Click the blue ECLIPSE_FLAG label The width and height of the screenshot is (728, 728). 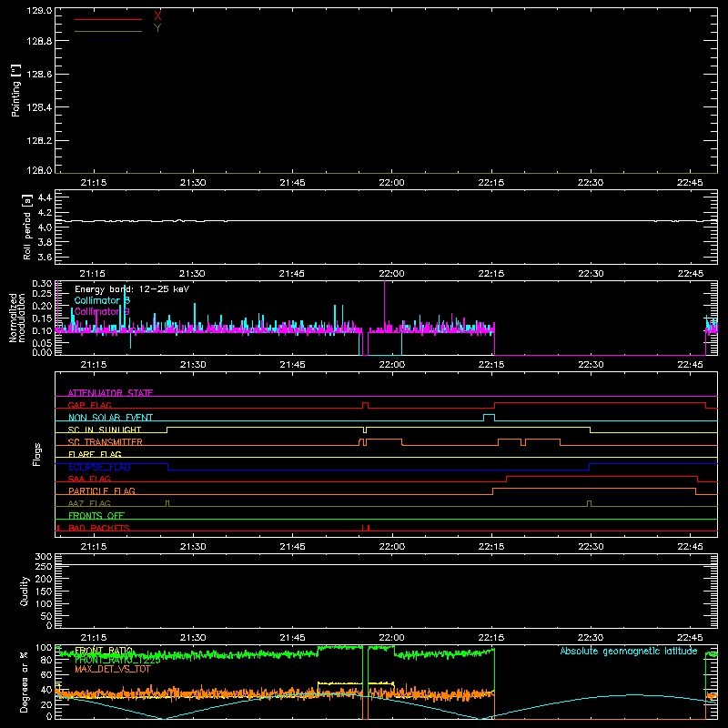click(x=99, y=467)
